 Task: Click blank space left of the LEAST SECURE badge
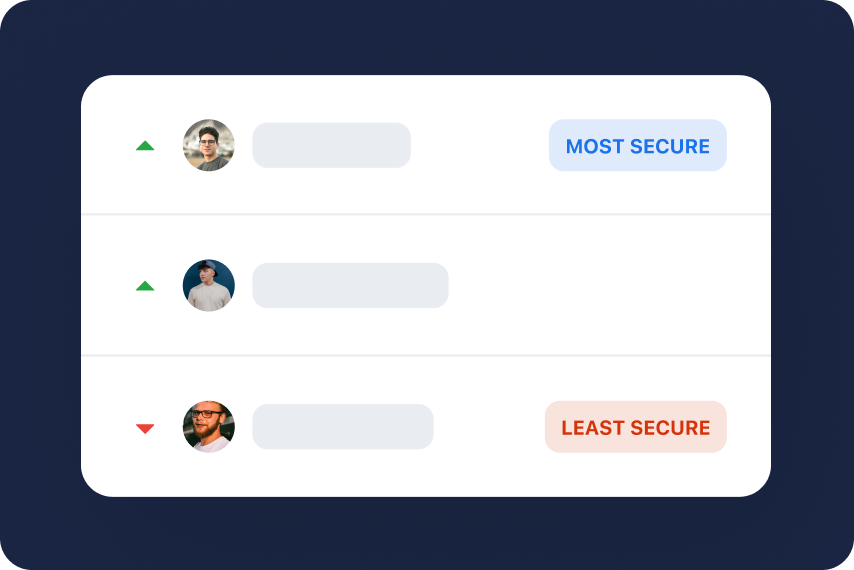coord(490,427)
